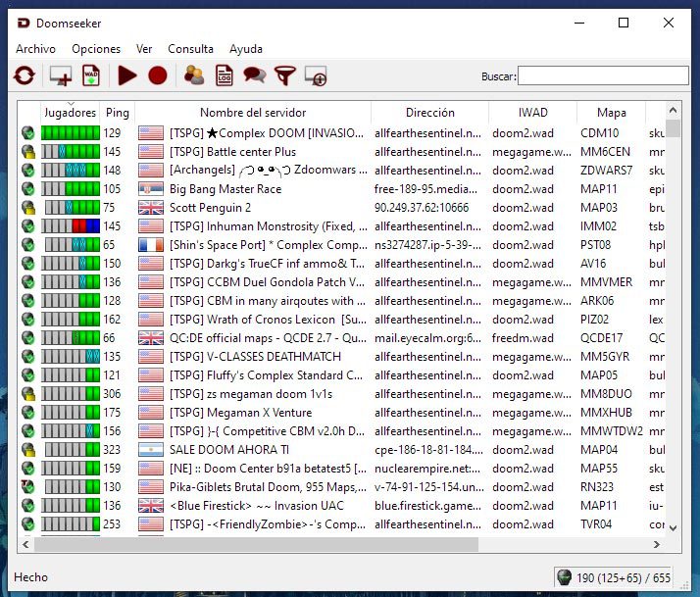Click Argentina flag beside SALE DOOM AHORA TI
The image size is (700, 597).
tap(151, 450)
